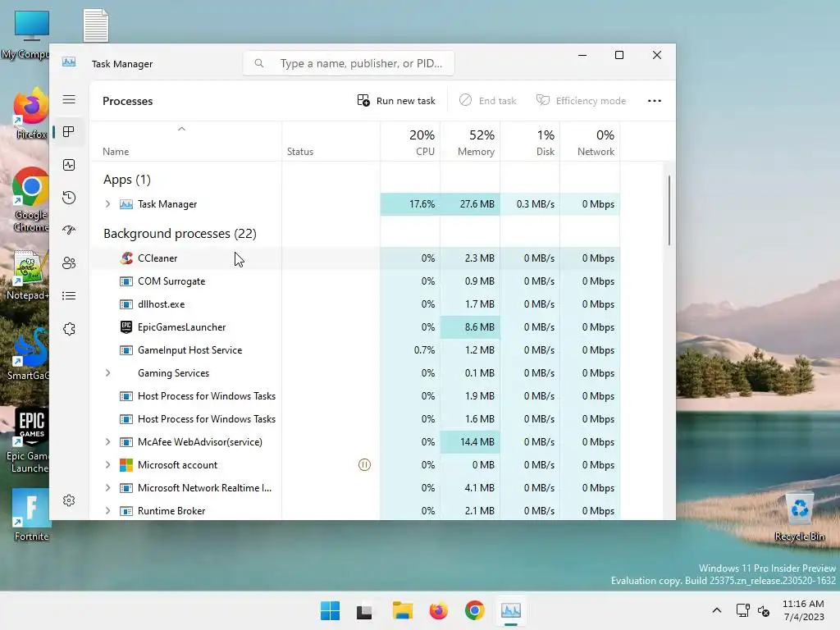The height and width of the screenshot is (630, 840).
Task: Collapse the Name column sort chevron
Action: (x=181, y=129)
